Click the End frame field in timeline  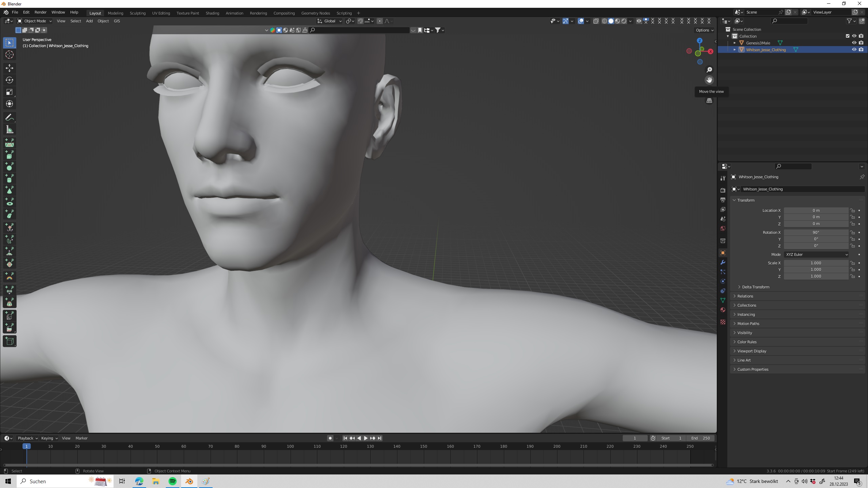[701, 438]
